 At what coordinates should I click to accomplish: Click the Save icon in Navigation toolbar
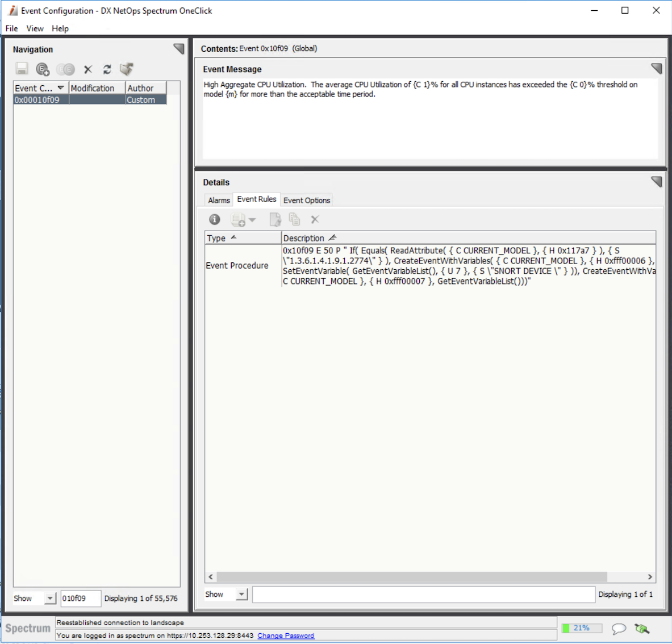[x=22, y=69]
